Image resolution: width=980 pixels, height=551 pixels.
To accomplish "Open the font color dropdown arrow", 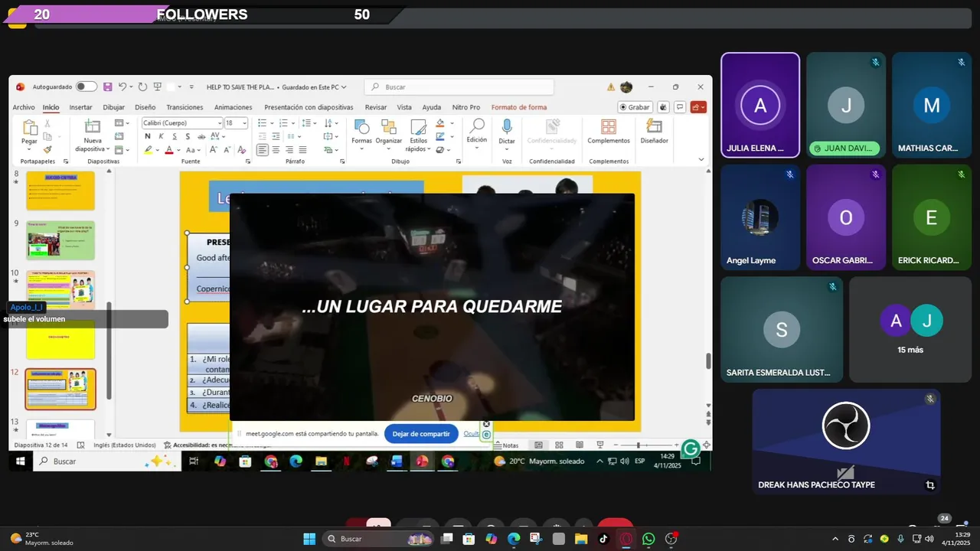I will click(177, 150).
